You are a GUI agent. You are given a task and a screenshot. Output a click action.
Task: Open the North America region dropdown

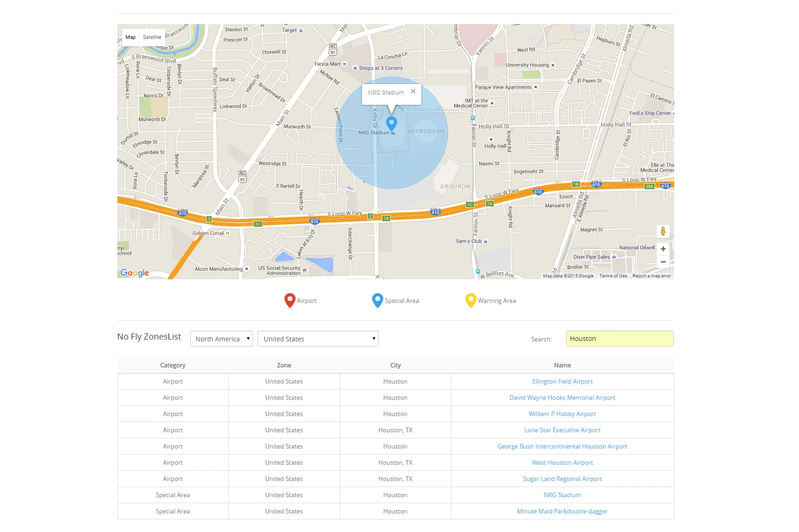[221, 339]
